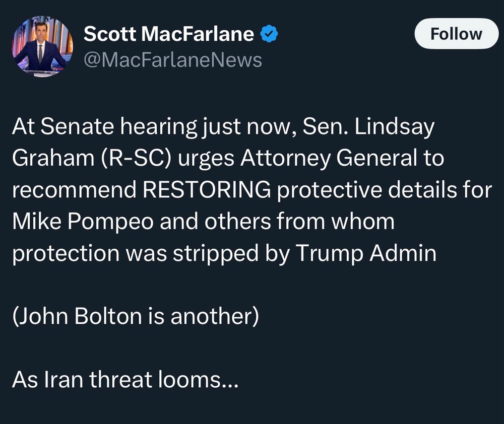This screenshot has width=504, height=424.
Task: Open Scott MacFarlane's profile avatar photo
Action: (42, 46)
